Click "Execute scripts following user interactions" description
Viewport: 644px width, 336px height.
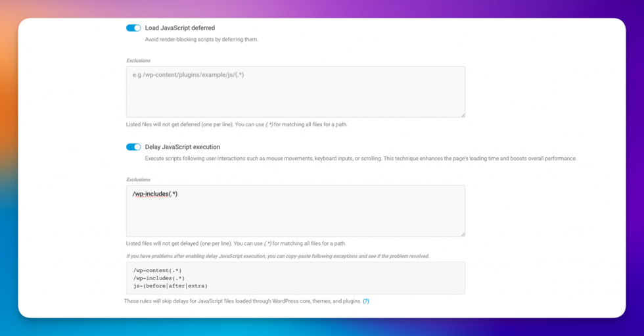point(360,158)
